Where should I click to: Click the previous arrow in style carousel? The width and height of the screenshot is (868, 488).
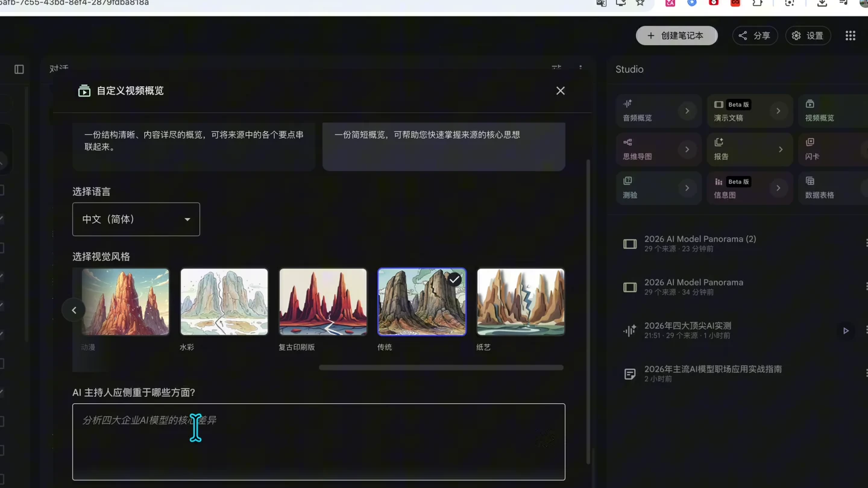[74, 310]
